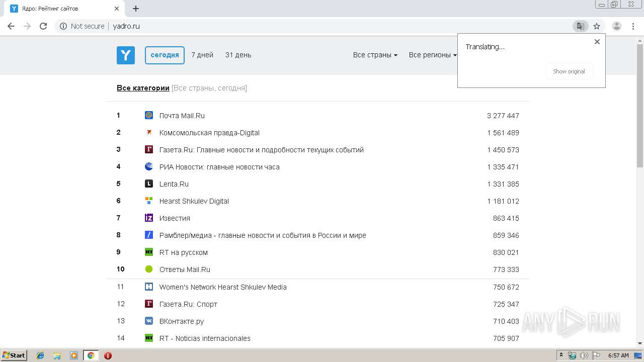Click the Opera taskbar icon
644x362 pixels.
[108, 355]
